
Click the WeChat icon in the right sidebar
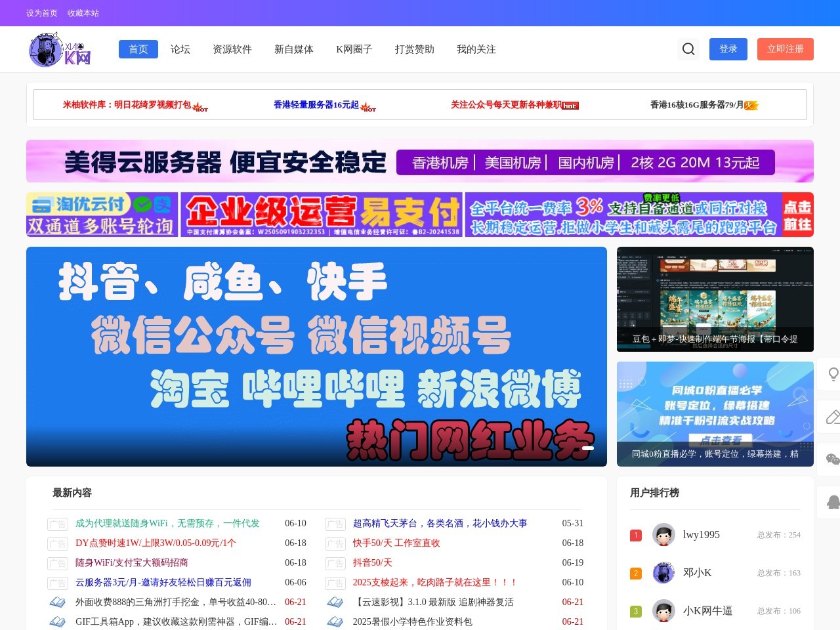point(833,459)
